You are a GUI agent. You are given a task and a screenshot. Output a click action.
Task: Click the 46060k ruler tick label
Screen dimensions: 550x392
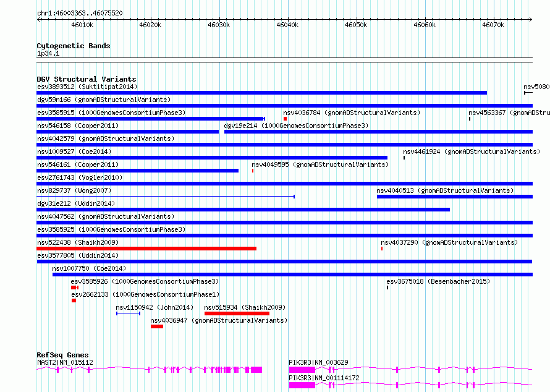(x=425, y=25)
